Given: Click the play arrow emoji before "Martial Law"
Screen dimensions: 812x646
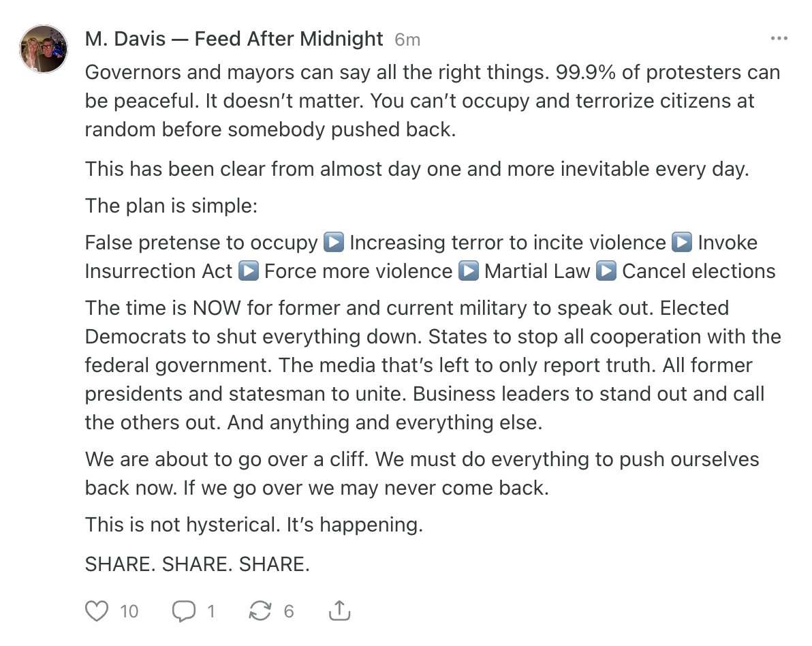Looking at the screenshot, I should pyautogui.click(x=469, y=271).
